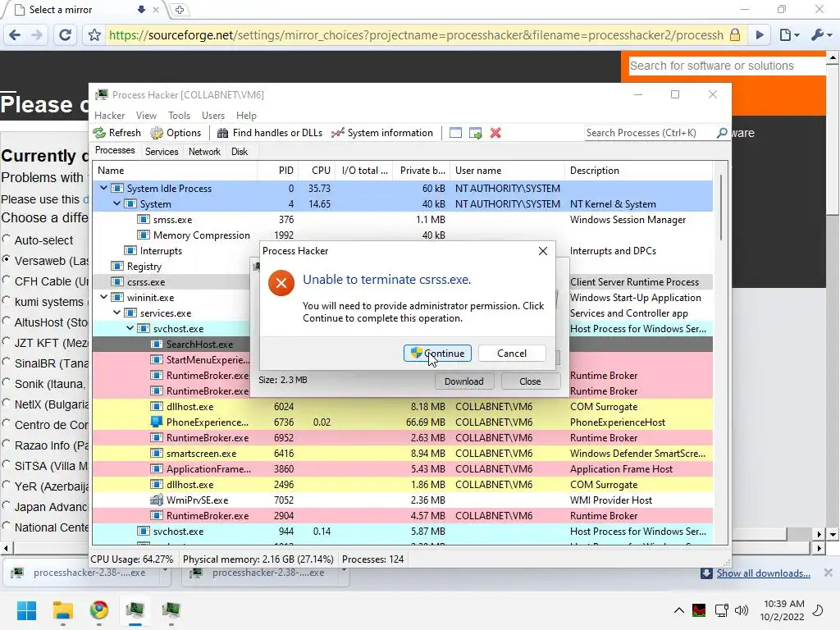The height and width of the screenshot is (630, 840).
Task: Collapse the System process tree node
Action: click(116, 203)
